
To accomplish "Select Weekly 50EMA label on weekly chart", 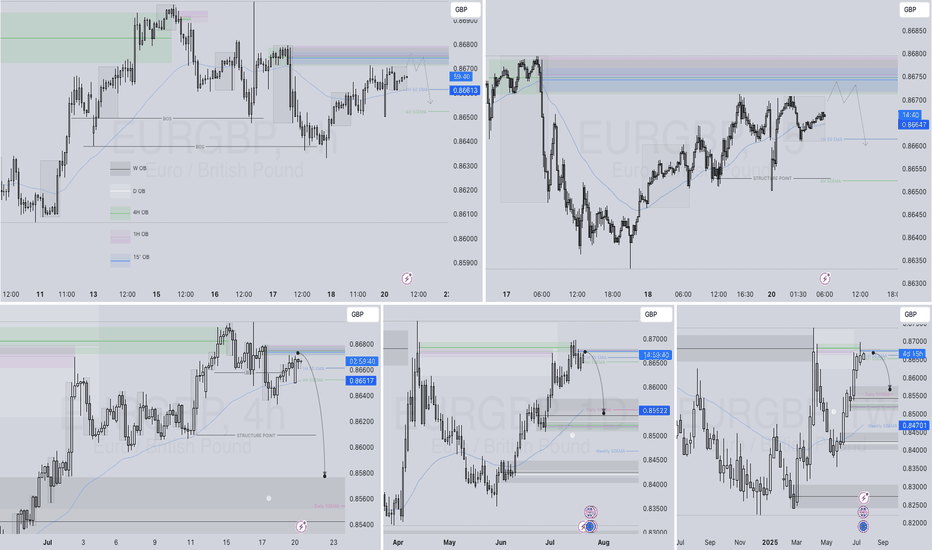I will coord(882,426).
